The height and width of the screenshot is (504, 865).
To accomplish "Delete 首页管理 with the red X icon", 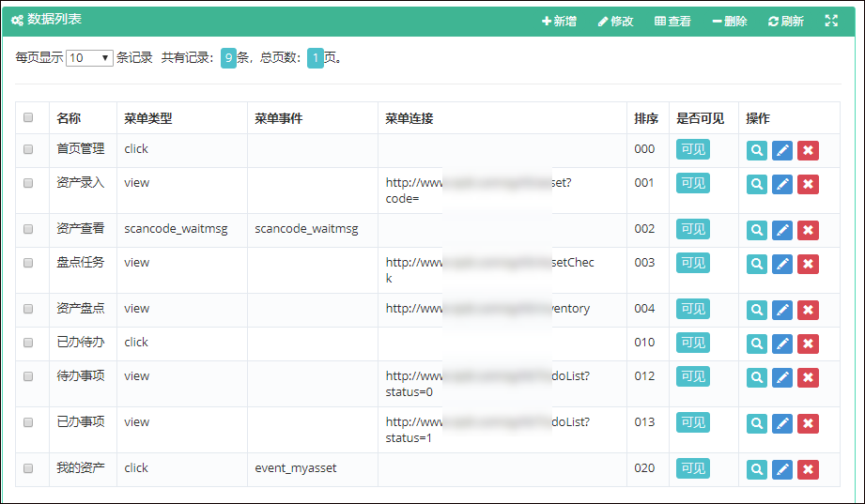I will click(x=809, y=150).
